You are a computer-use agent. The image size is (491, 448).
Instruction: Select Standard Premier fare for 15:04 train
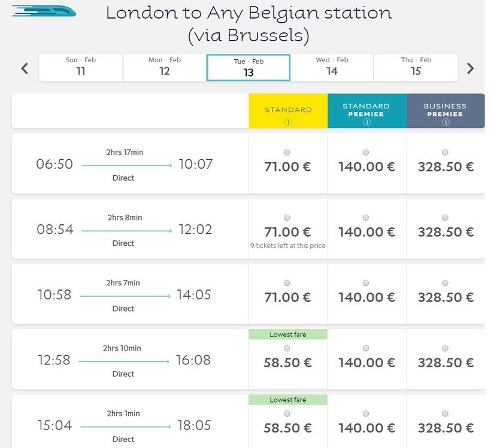click(366, 413)
